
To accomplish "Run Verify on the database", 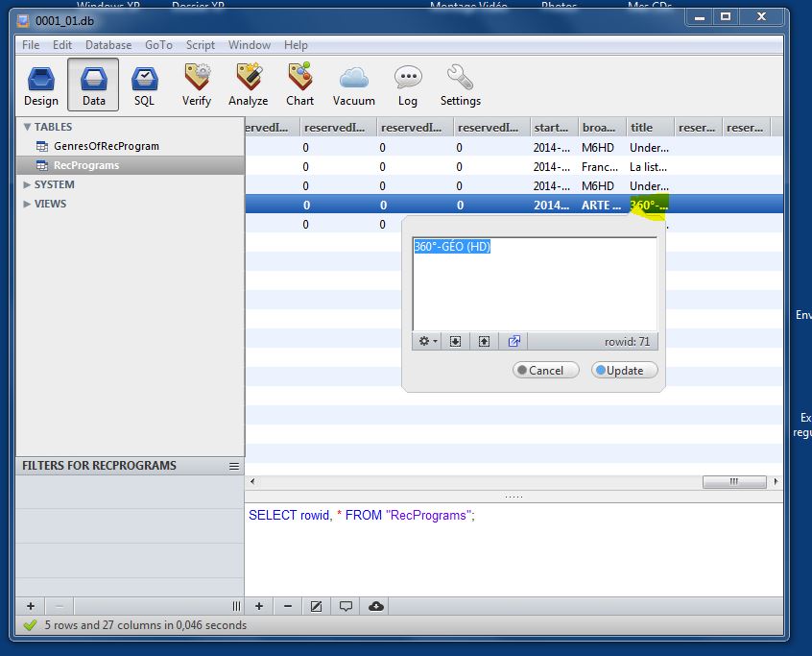I will (197, 85).
